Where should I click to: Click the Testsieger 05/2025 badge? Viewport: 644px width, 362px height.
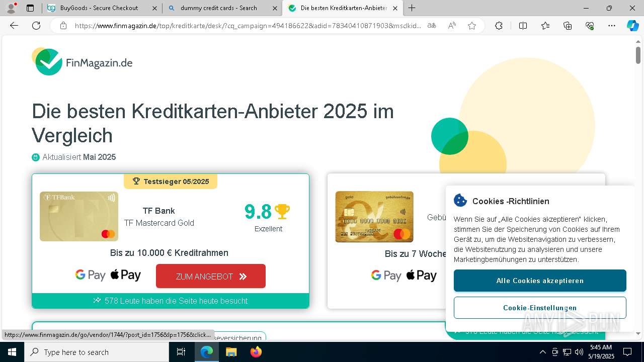pyautogui.click(x=171, y=182)
